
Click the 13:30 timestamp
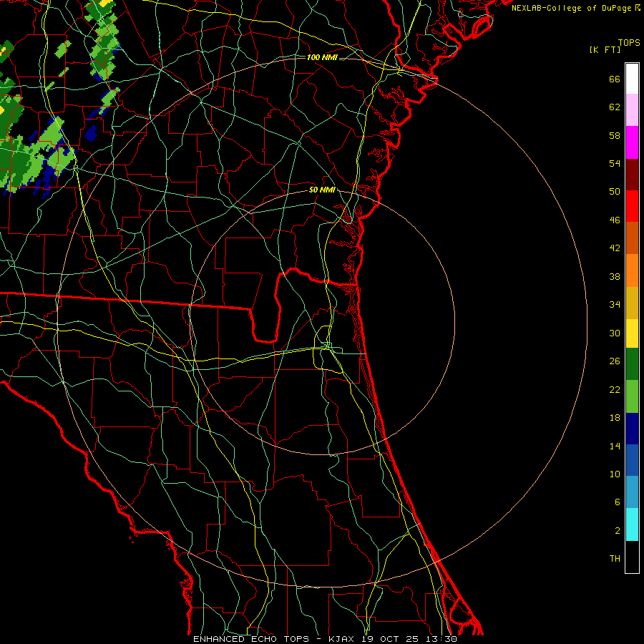click(x=443, y=639)
